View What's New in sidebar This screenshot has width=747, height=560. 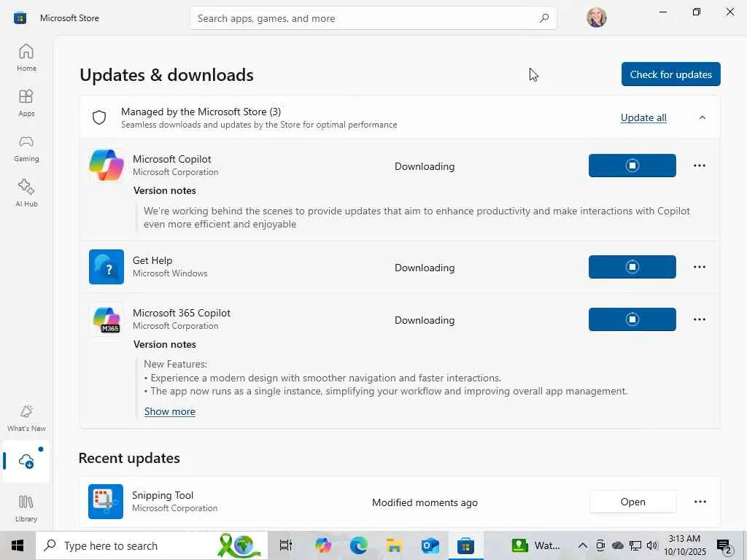(x=26, y=418)
